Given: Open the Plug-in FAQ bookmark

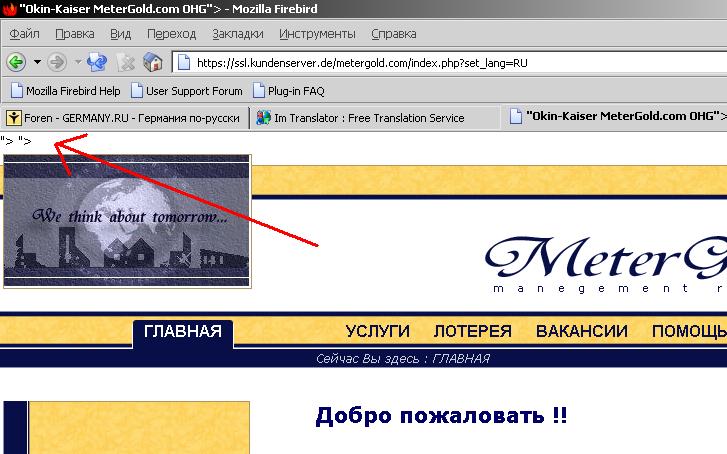Looking at the screenshot, I should pyautogui.click(x=288, y=91).
